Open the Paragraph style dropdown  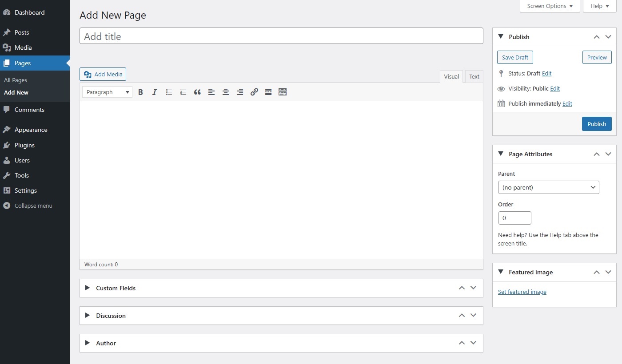tap(107, 92)
